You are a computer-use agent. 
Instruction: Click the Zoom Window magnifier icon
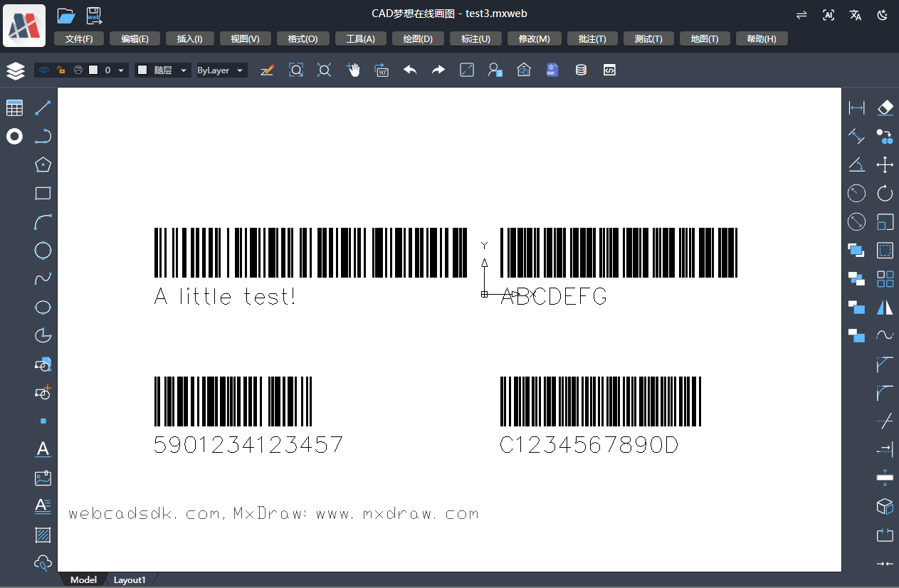(x=296, y=70)
